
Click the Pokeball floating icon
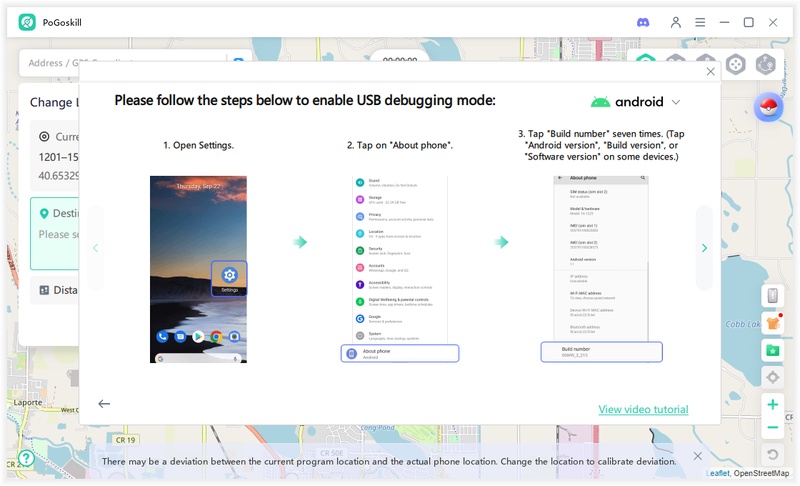[768, 107]
